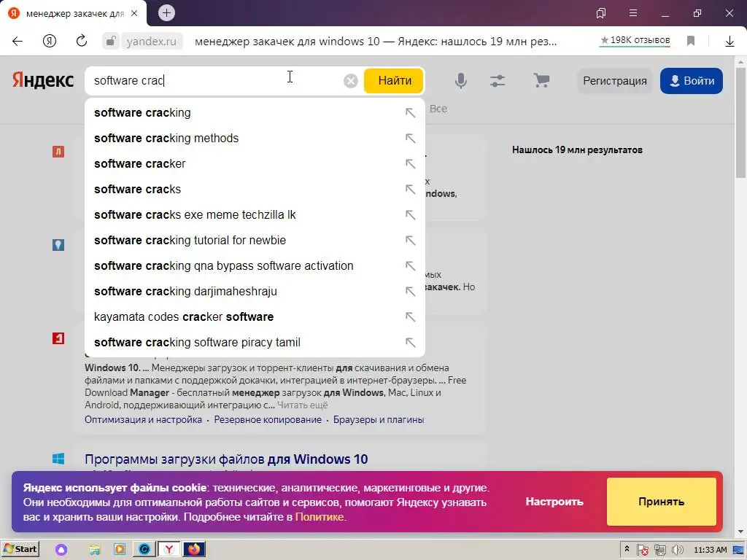Open the shopping cart icon
The image size is (747, 560).
[541, 80]
